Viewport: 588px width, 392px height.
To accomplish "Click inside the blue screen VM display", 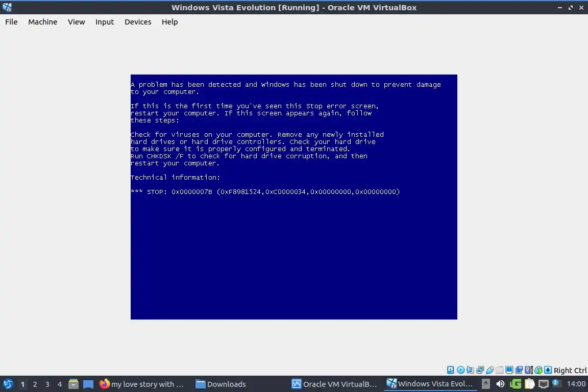I will tap(293, 197).
